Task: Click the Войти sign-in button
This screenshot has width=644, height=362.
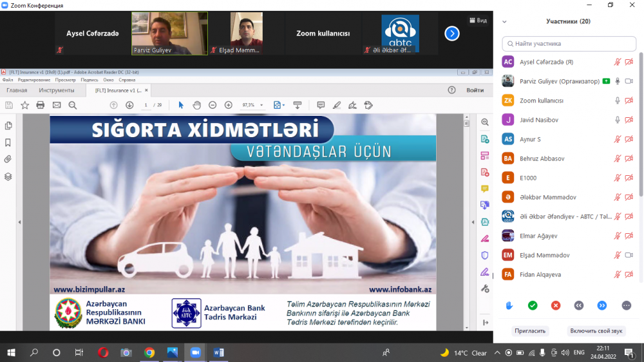Action: pos(475,90)
